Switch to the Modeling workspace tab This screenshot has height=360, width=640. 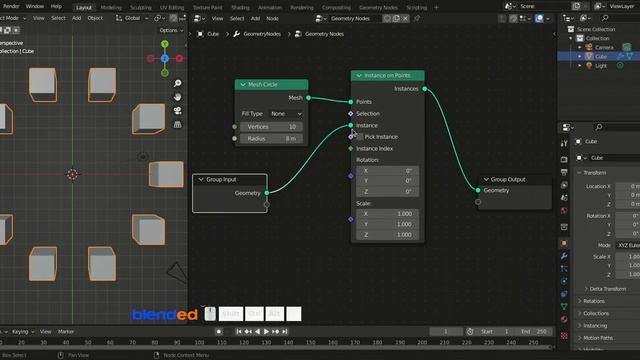(111, 7)
